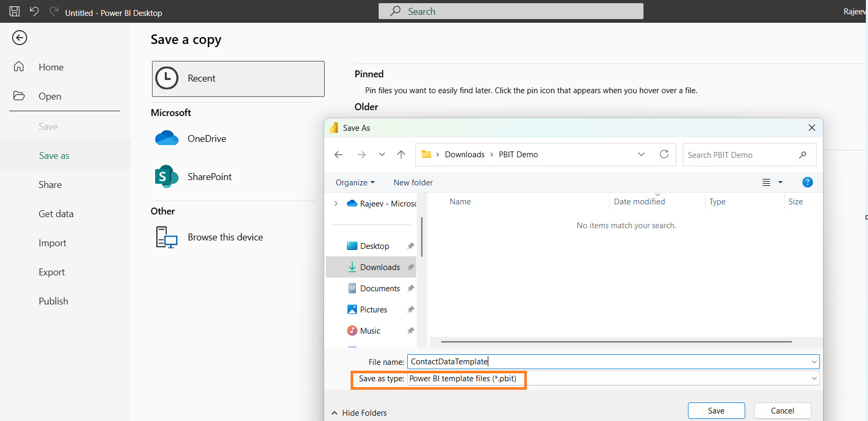Screen dimensions: 868x421
Task: Collapse folders with Hide Folders
Action: tap(359, 413)
